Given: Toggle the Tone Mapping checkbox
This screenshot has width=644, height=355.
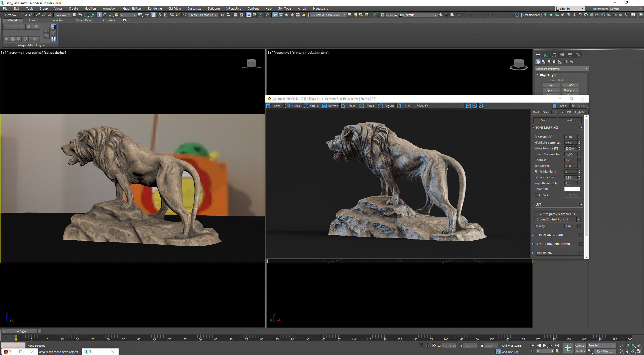Looking at the screenshot, I should 581,128.
